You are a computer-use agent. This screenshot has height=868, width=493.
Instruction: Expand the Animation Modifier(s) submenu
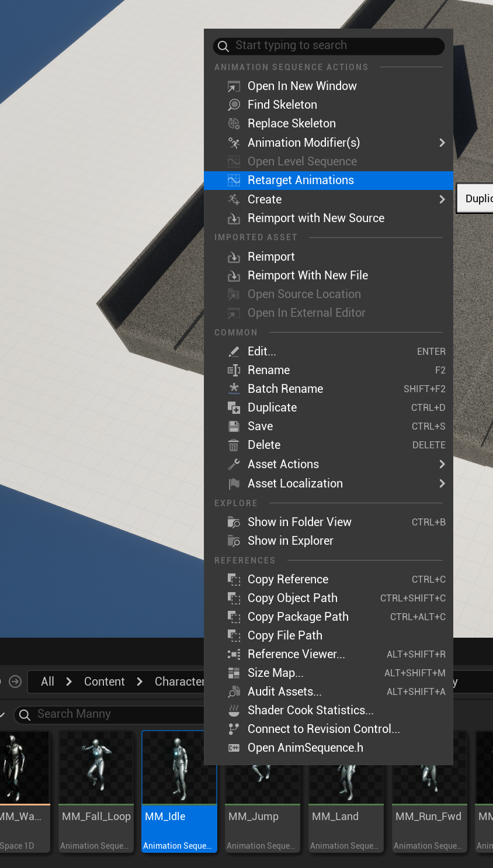click(x=442, y=143)
